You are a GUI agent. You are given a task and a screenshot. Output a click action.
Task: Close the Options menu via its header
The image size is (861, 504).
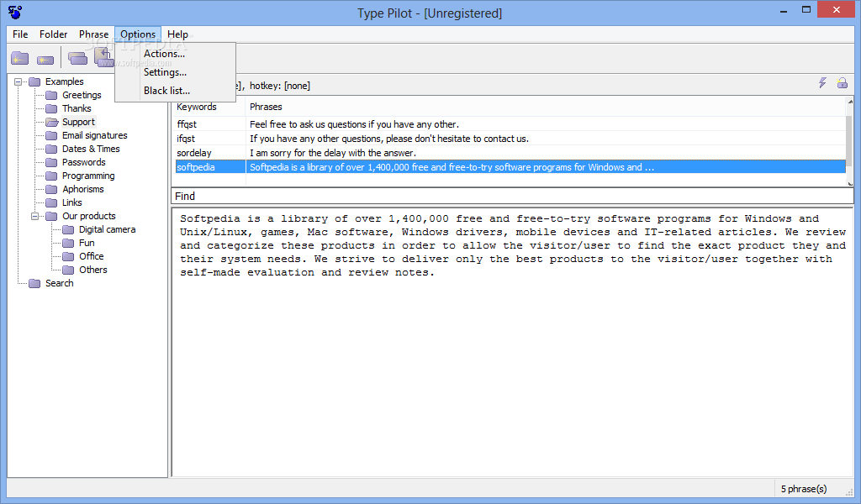tap(138, 34)
